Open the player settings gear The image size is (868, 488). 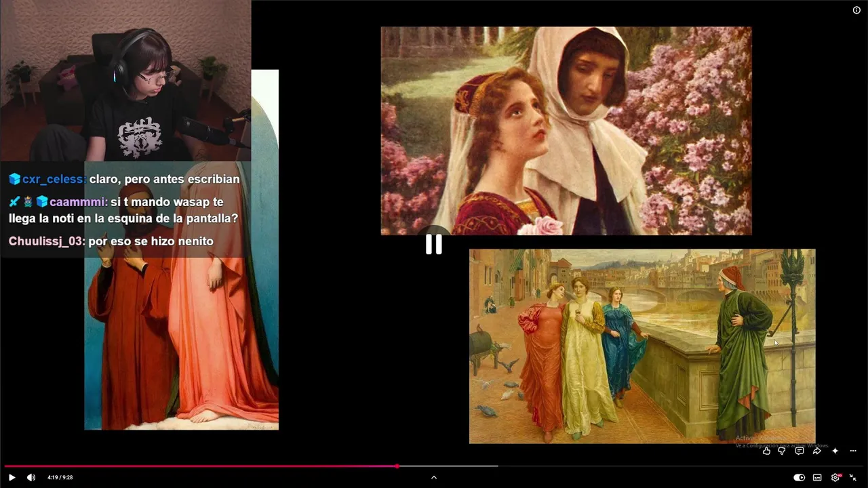tap(835, 477)
